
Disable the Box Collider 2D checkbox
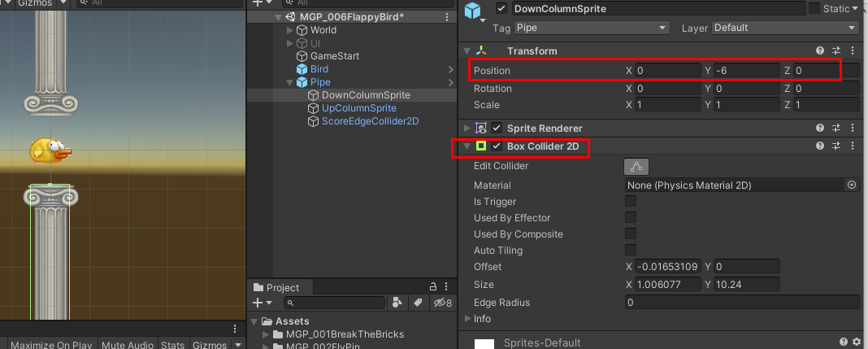[497, 146]
